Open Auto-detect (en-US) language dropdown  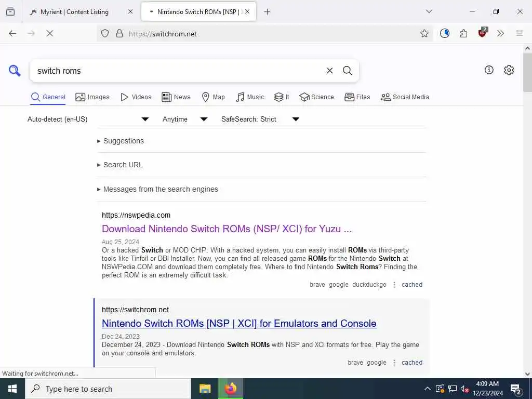(x=88, y=119)
